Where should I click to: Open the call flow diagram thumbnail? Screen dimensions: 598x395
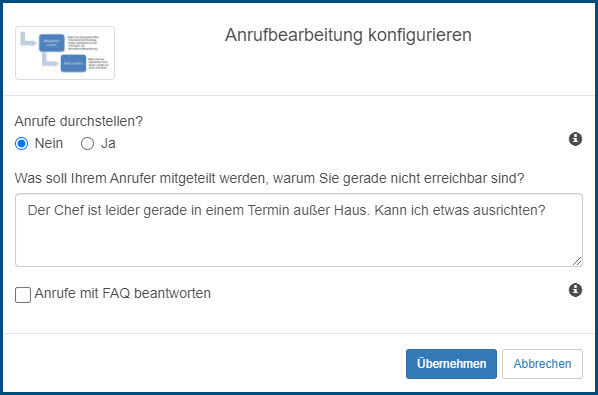pos(65,53)
